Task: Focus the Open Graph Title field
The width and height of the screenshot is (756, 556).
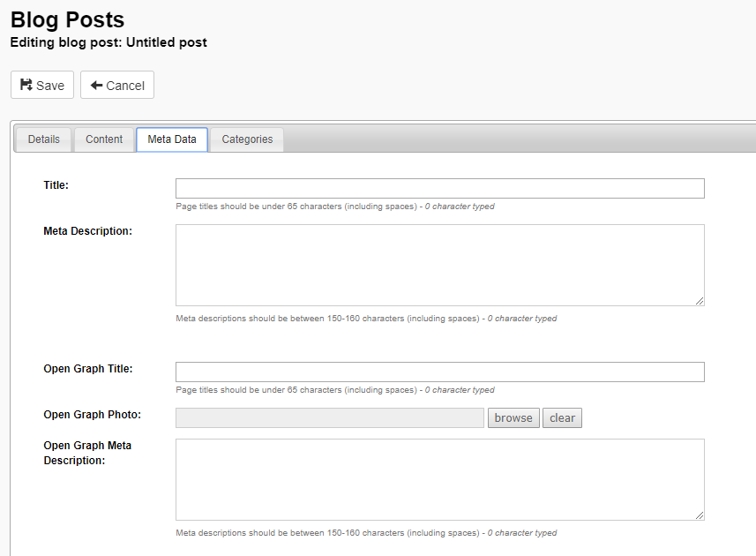Action: coord(439,372)
